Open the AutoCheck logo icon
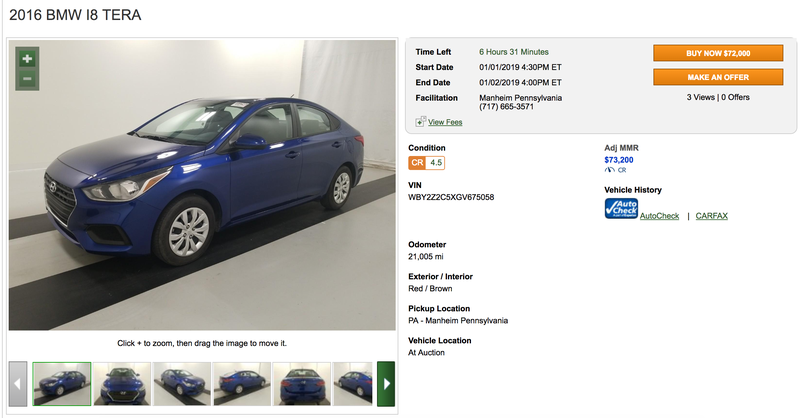Viewport: 800px width, 418px height. click(621, 209)
